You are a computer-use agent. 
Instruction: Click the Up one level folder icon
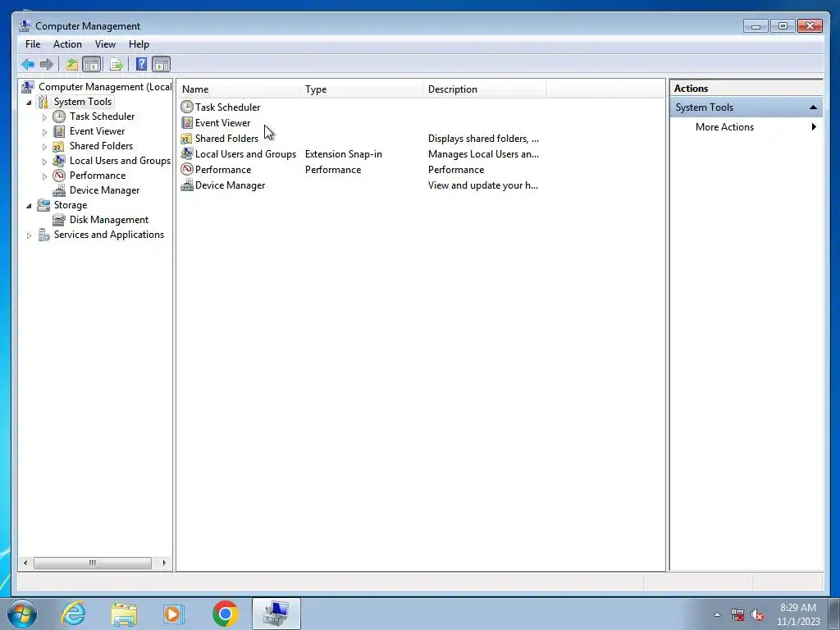click(72, 65)
